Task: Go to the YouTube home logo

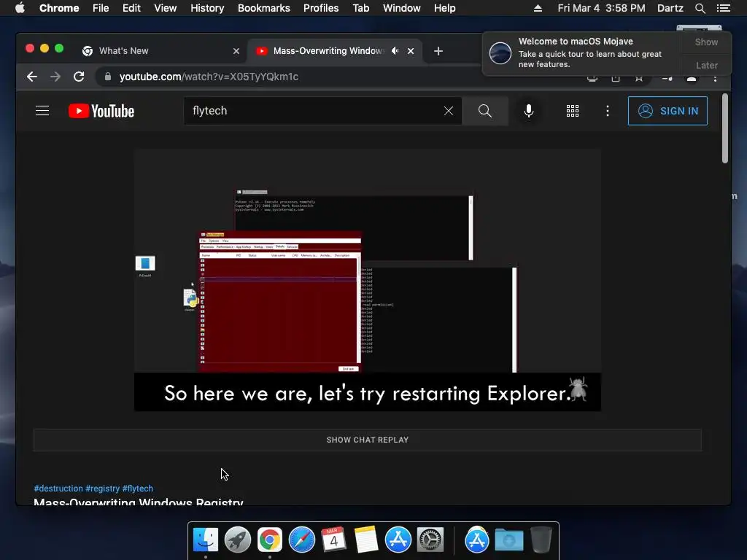Action: tap(101, 111)
